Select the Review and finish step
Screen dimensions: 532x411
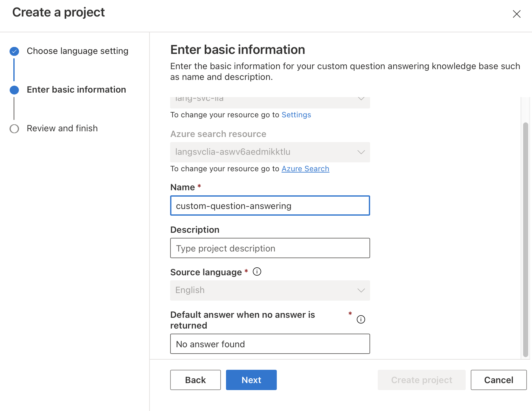tap(62, 128)
